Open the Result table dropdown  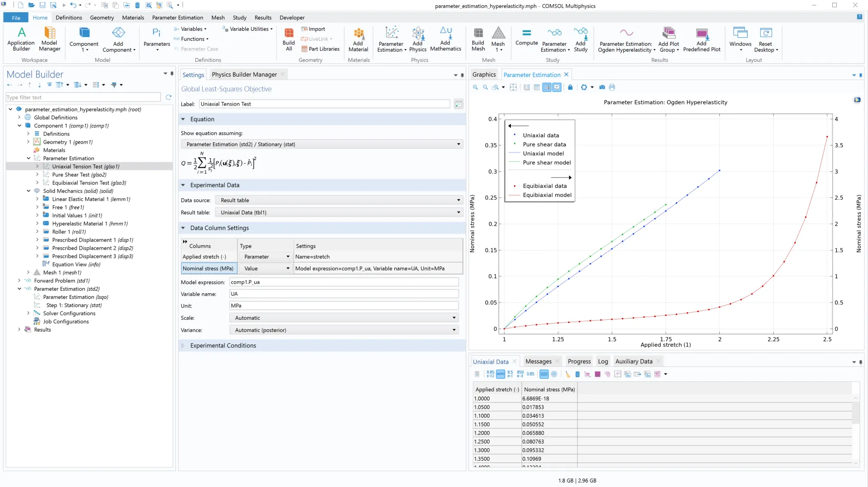(x=339, y=212)
